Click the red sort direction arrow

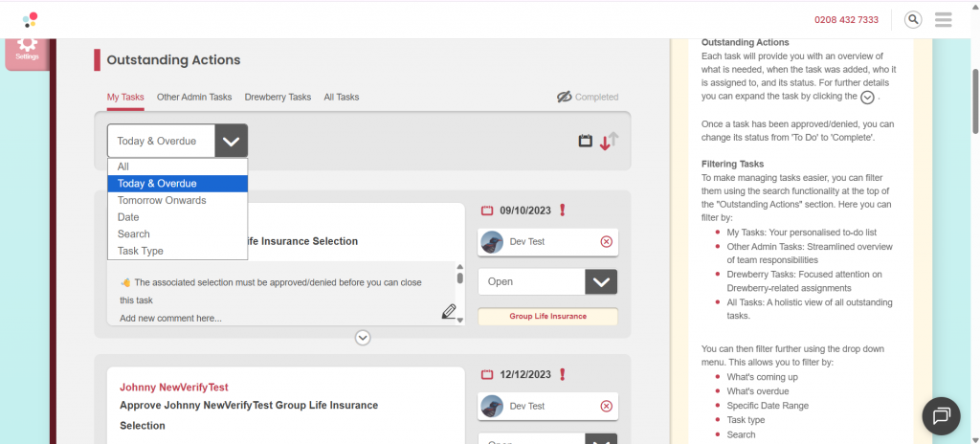pos(605,144)
